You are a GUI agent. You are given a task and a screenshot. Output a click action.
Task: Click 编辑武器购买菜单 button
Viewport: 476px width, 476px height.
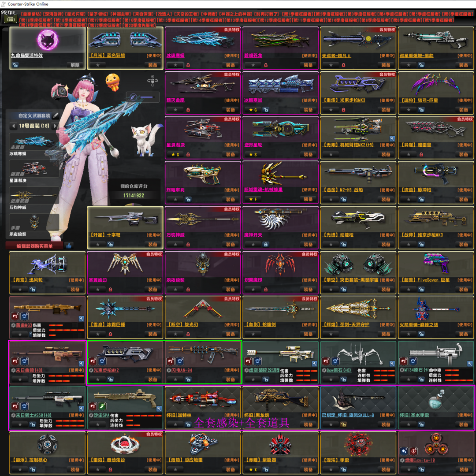pyautogui.click(x=34, y=246)
